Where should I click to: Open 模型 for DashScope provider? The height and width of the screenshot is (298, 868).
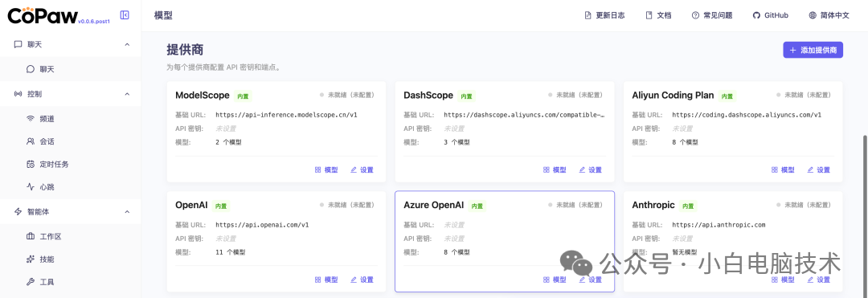tap(555, 169)
